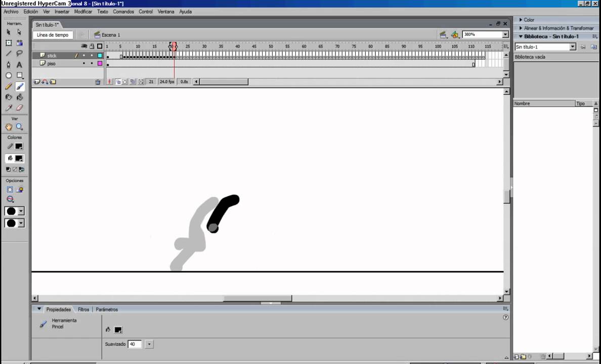Image resolution: width=601 pixels, height=364 pixels.
Task: Select the Line tool
Action: pos(9,54)
